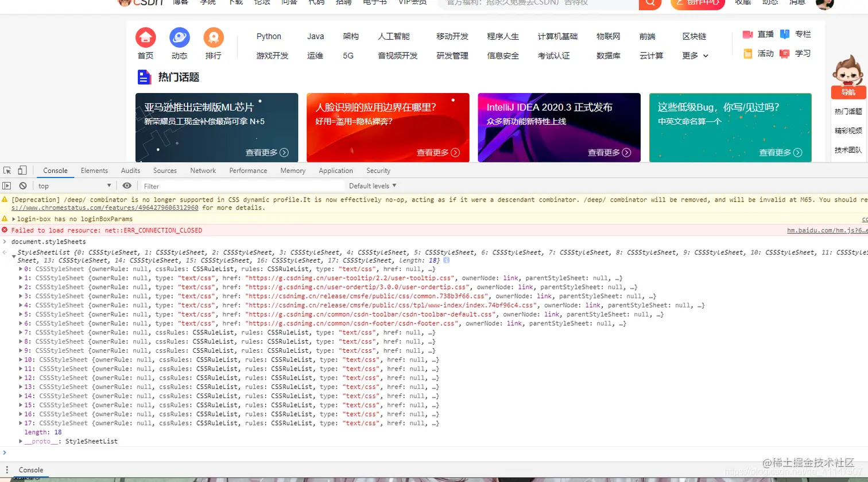Open the 云计算 category link
This screenshot has height=482, width=868.
[x=651, y=56]
